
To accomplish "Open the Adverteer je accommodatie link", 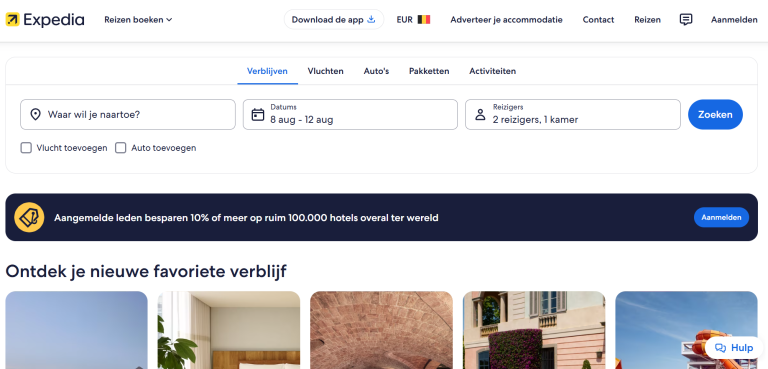I will [x=506, y=20].
